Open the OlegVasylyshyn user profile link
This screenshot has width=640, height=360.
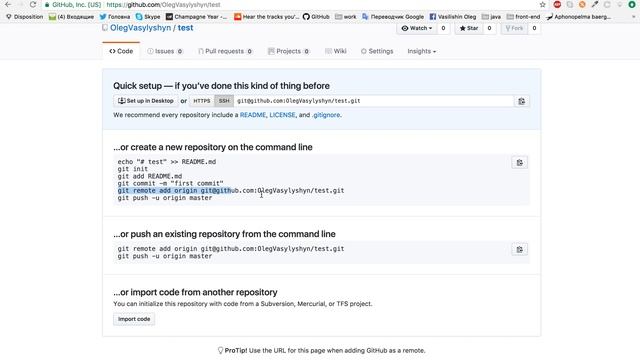point(140,28)
